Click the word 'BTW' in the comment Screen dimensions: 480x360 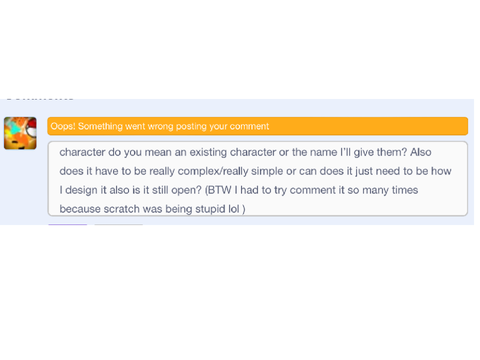(219, 190)
